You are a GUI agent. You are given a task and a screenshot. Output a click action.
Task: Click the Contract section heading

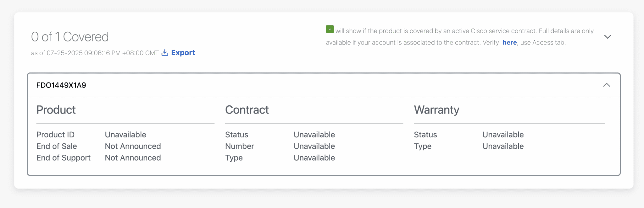point(247,110)
